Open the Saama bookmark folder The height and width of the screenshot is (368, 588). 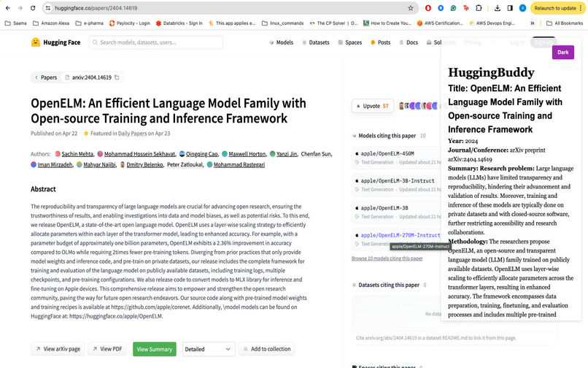(x=16, y=23)
